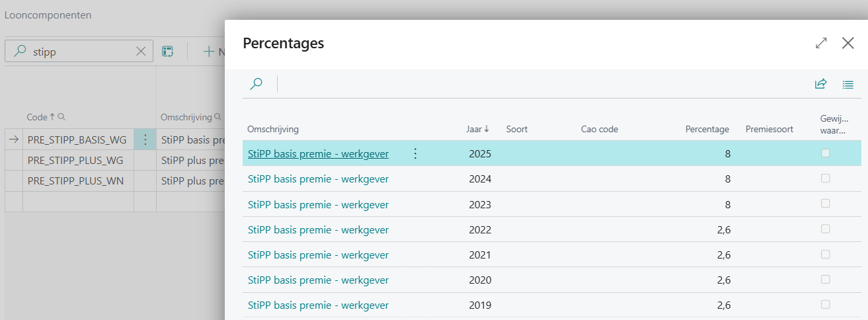The height and width of the screenshot is (320, 868).
Task: Expand the Percentages dialog to full screen
Action: pyautogui.click(x=821, y=43)
